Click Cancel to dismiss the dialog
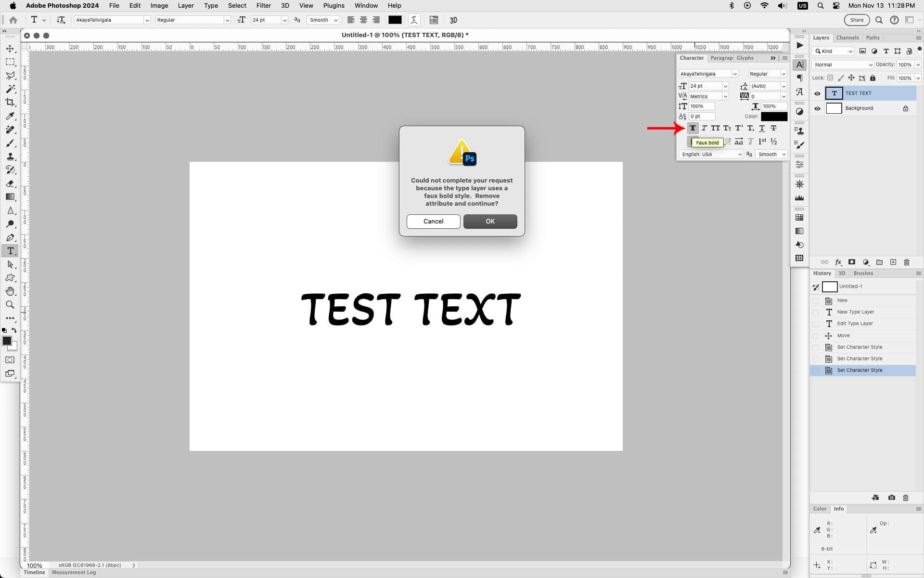Image resolution: width=924 pixels, height=578 pixels. (433, 221)
